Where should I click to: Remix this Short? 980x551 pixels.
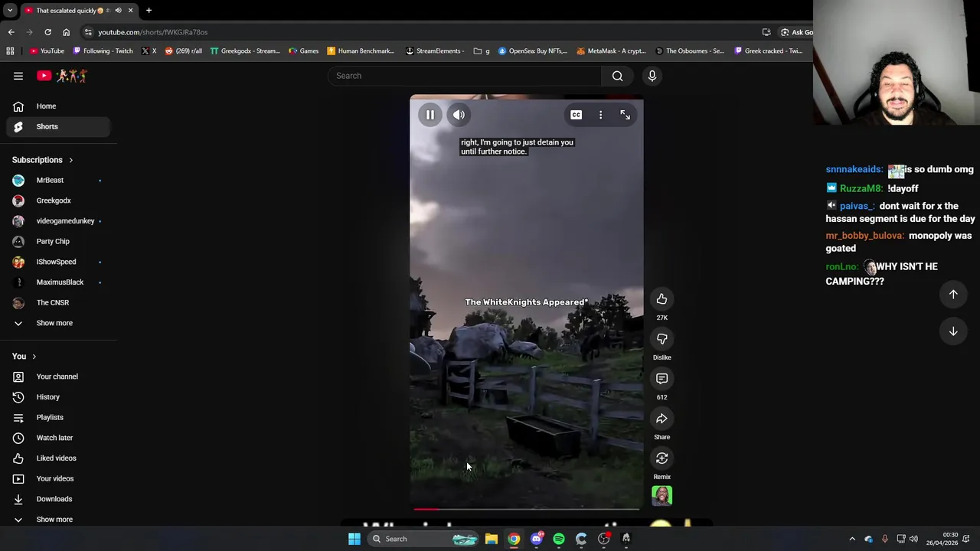pyautogui.click(x=661, y=458)
